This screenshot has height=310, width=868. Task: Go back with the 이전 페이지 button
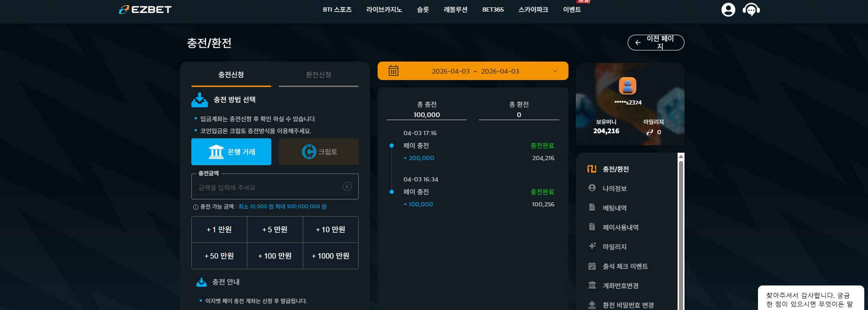point(656,43)
